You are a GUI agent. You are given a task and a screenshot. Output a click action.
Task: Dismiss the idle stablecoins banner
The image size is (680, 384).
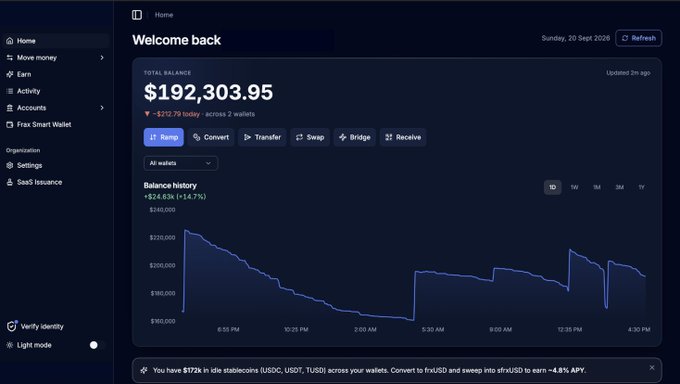point(652,368)
